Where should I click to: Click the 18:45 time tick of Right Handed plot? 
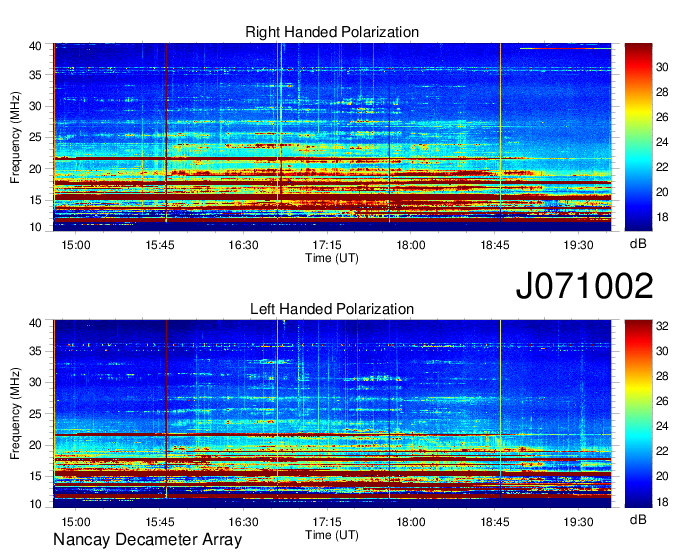pos(495,245)
